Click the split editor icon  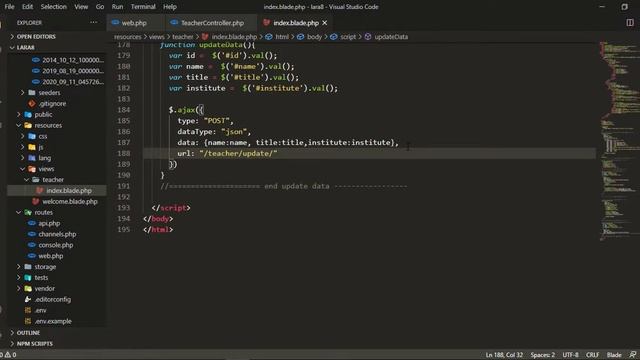pos(630,23)
